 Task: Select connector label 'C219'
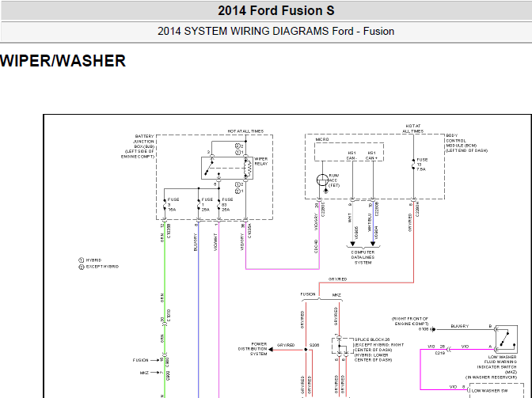439,353
